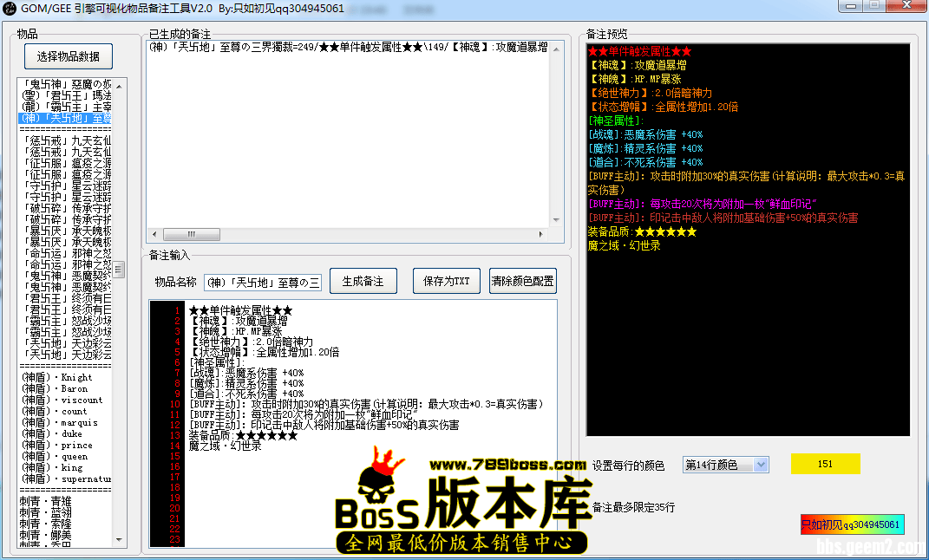Clear colors with the 清除颜色配置 button
The width and height of the screenshot is (929, 560).
(x=523, y=280)
